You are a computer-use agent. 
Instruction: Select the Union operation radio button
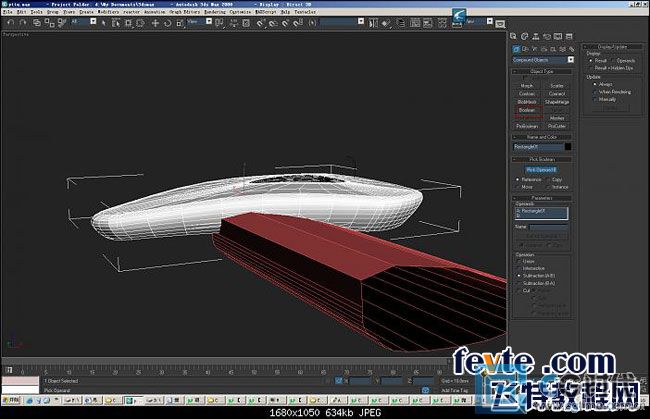coord(519,262)
